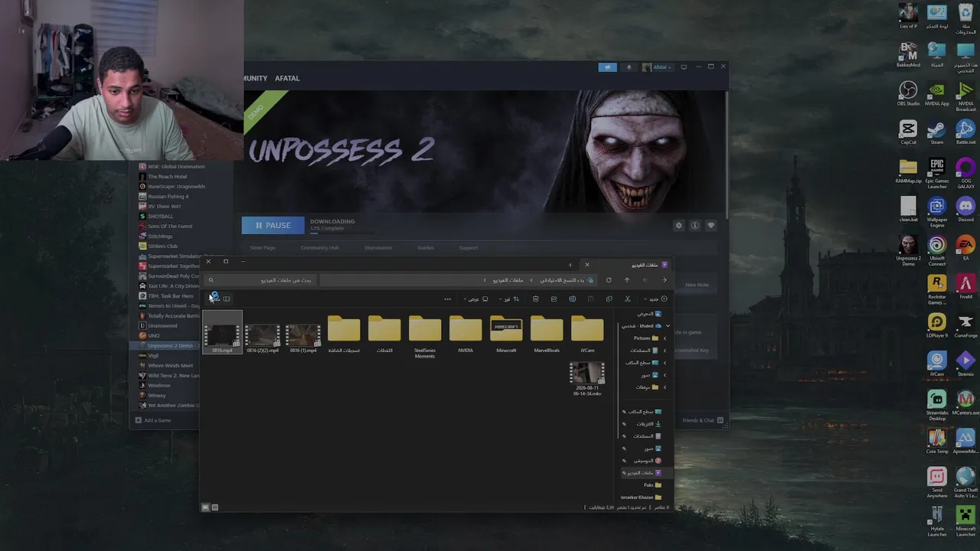Select The Roach Hotel in Steam library

[167, 177]
